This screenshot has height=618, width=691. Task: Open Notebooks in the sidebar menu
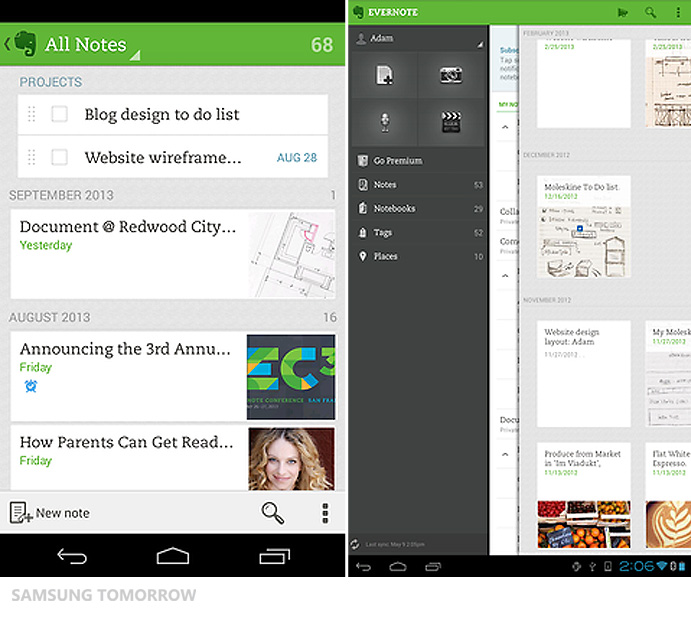pos(394,209)
